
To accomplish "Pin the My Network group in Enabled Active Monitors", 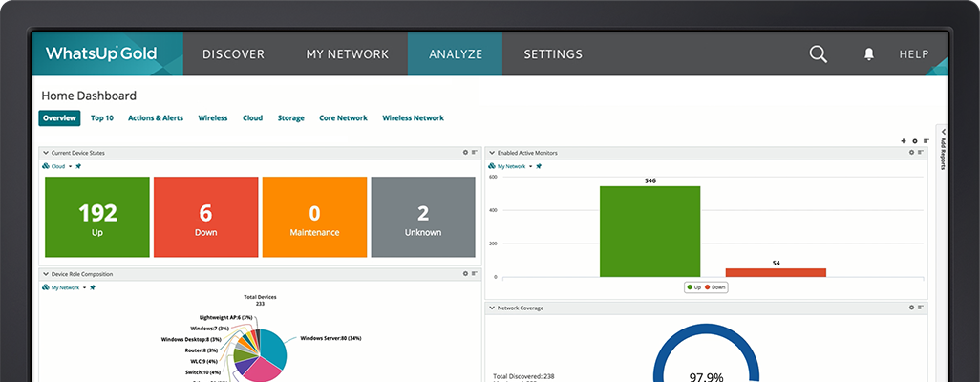I will tap(539, 166).
